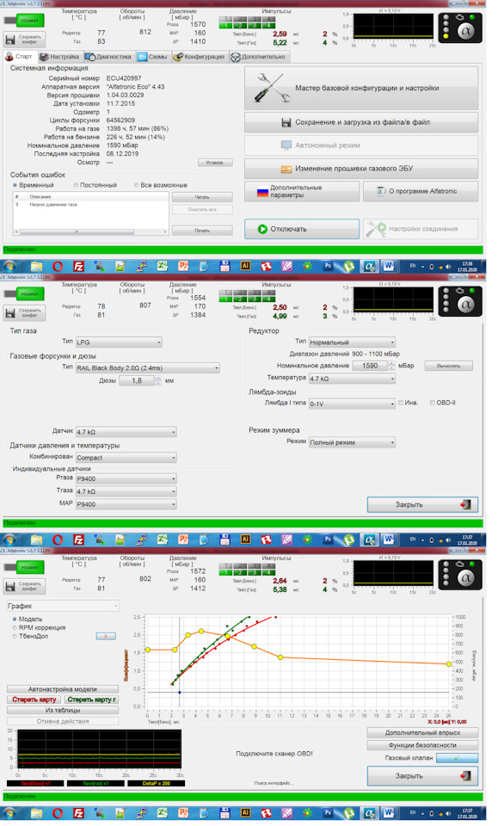Click the error list horizontal scrollbar

pyautogui.click(x=90, y=231)
